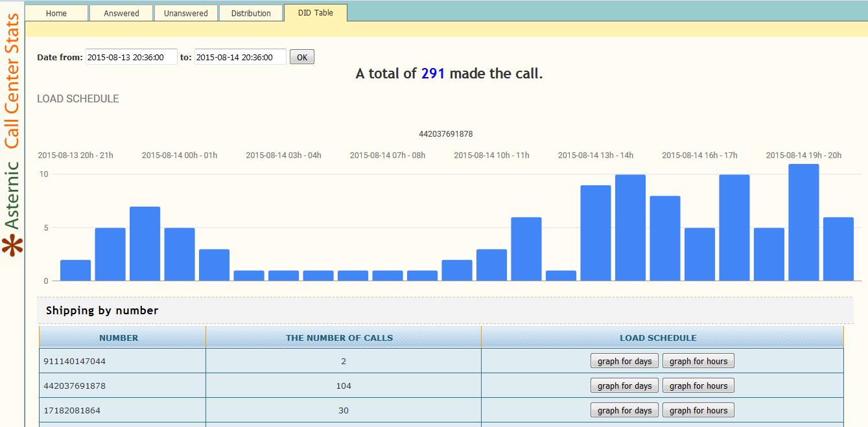Image resolution: width=868 pixels, height=427 pixels.
Task: Click the NUMBER column header
Action: [x=119, y=338]
